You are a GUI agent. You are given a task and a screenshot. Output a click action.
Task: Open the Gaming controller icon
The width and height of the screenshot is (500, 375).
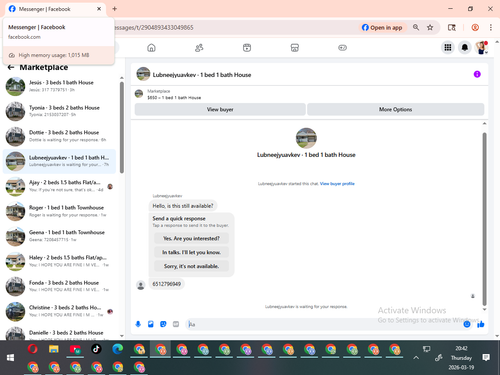click(342, 48)
